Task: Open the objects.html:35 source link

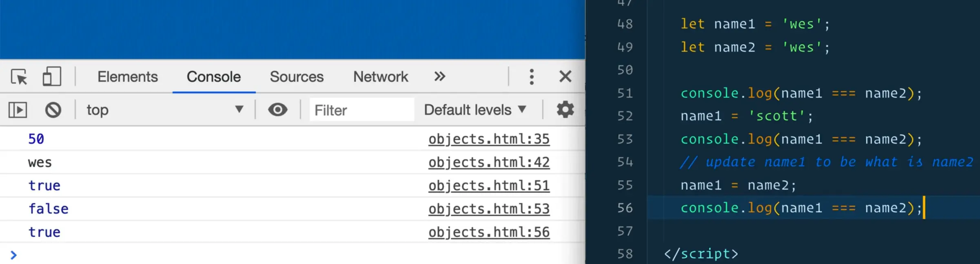Action: pyautogui.click(x=489, y=139)
